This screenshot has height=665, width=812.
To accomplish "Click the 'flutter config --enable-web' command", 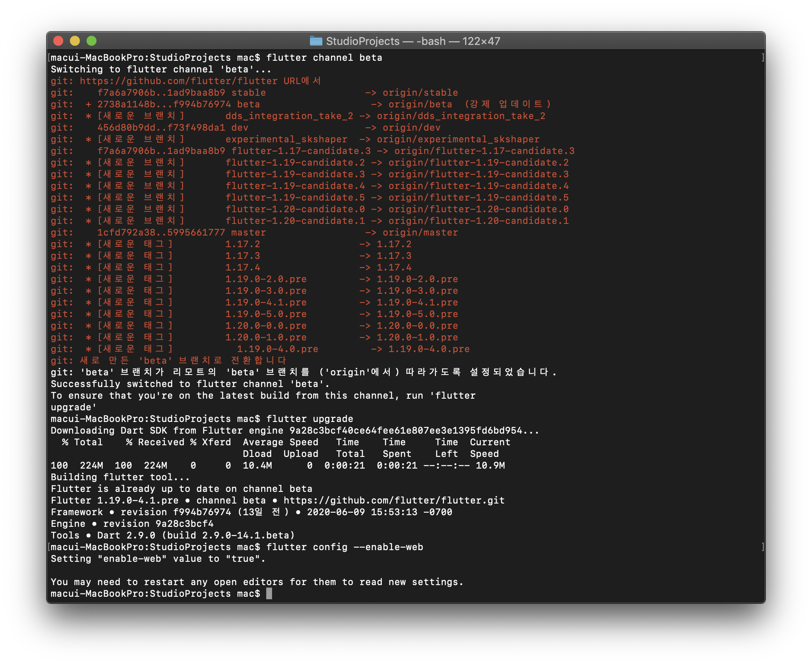I will click(x=344, y=547).
